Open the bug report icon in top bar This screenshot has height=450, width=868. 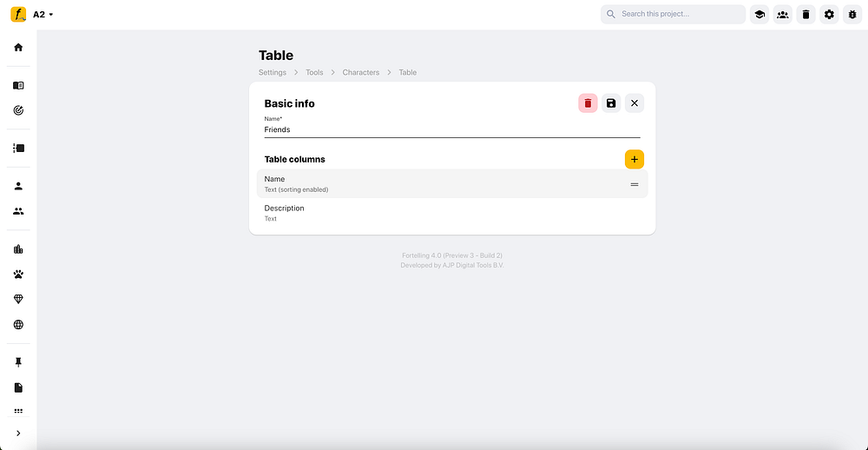coord(852,15)
